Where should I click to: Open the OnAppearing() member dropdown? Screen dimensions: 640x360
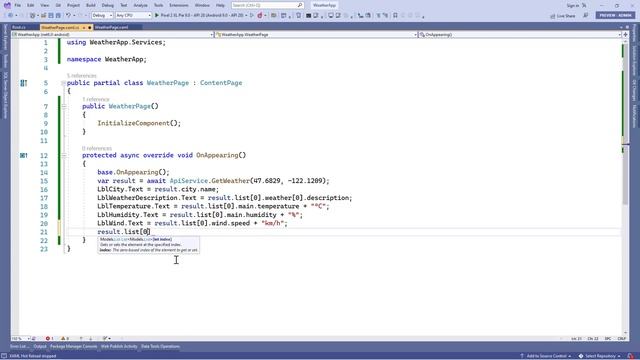pyautogui.click(x=520, y=35)
